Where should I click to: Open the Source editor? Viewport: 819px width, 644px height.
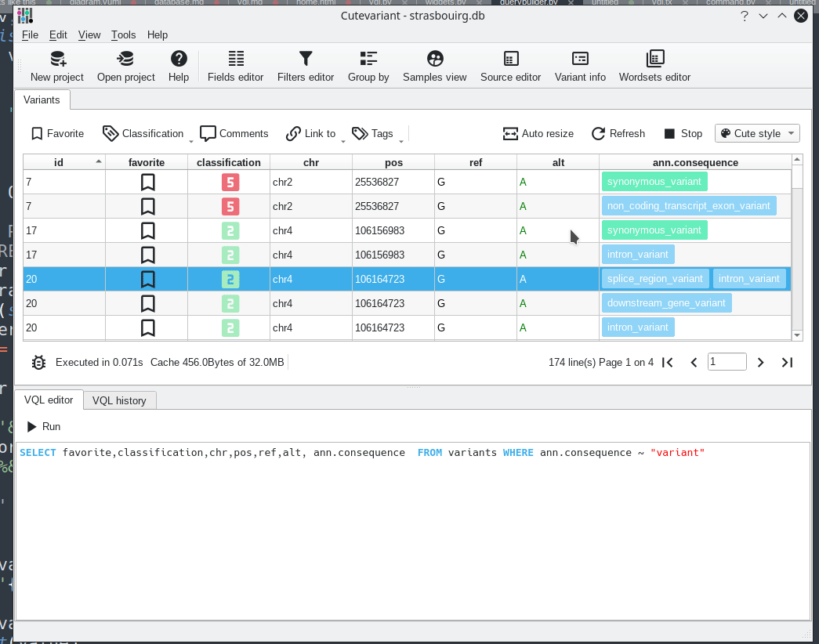point(510,66)
